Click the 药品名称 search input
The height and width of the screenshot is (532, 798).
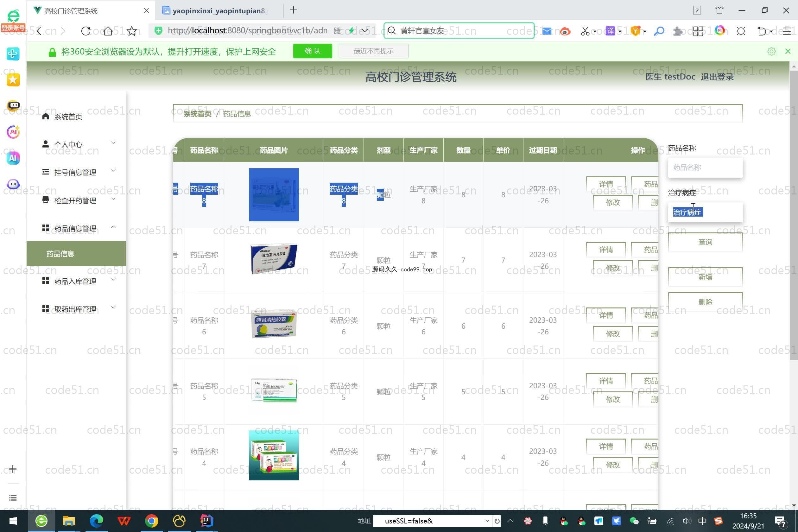point(705,168)
